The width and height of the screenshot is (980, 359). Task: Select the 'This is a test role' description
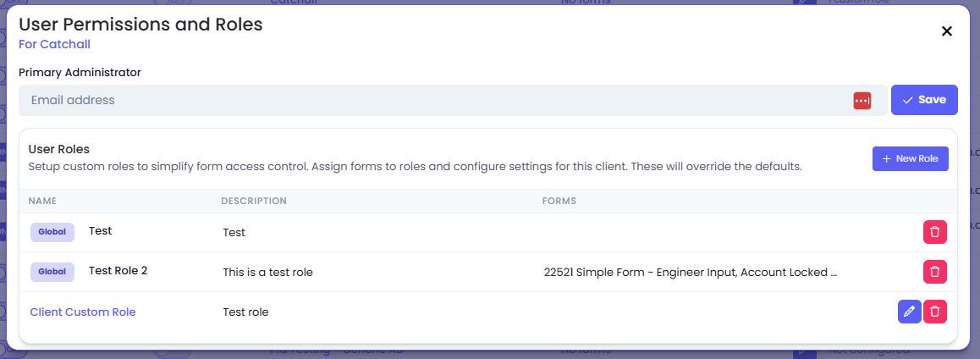[267, 272]
